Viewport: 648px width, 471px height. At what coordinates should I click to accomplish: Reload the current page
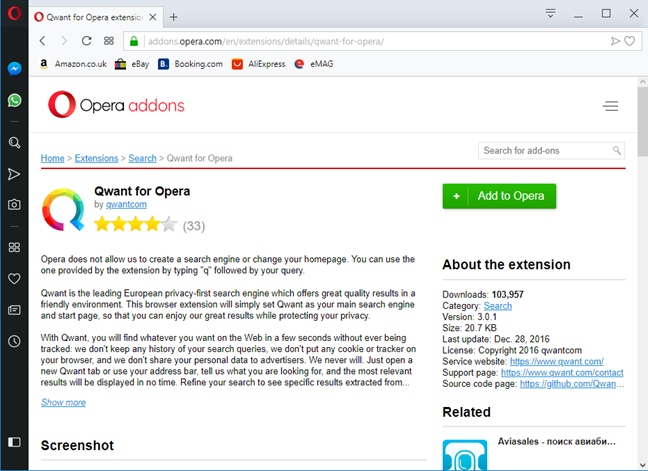(86, 41)
